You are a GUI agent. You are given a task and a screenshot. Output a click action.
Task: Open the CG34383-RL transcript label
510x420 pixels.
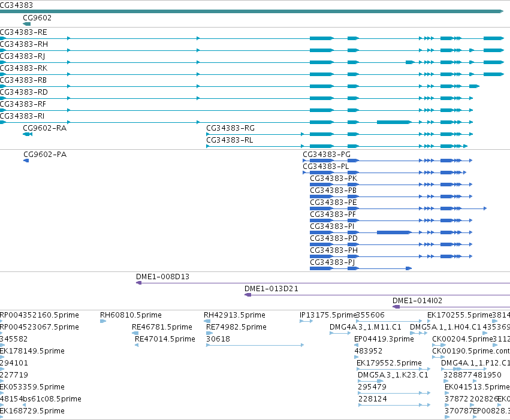coord(230,140)
